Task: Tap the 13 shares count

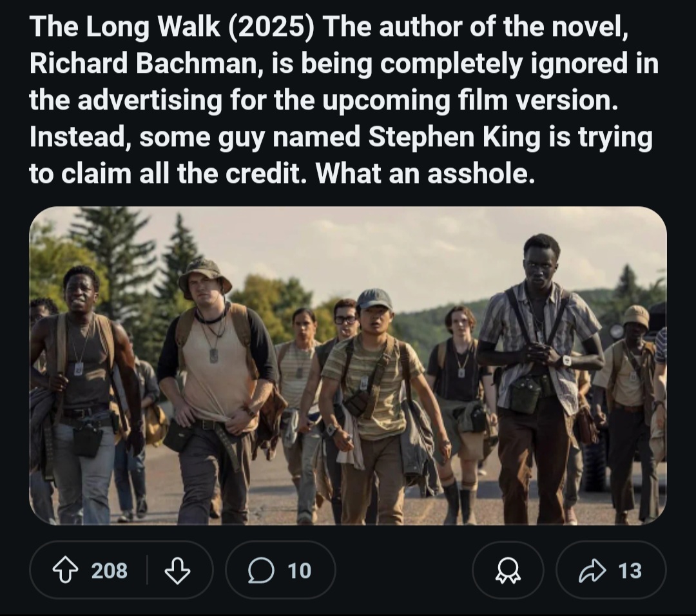Action: coord(630,570)
